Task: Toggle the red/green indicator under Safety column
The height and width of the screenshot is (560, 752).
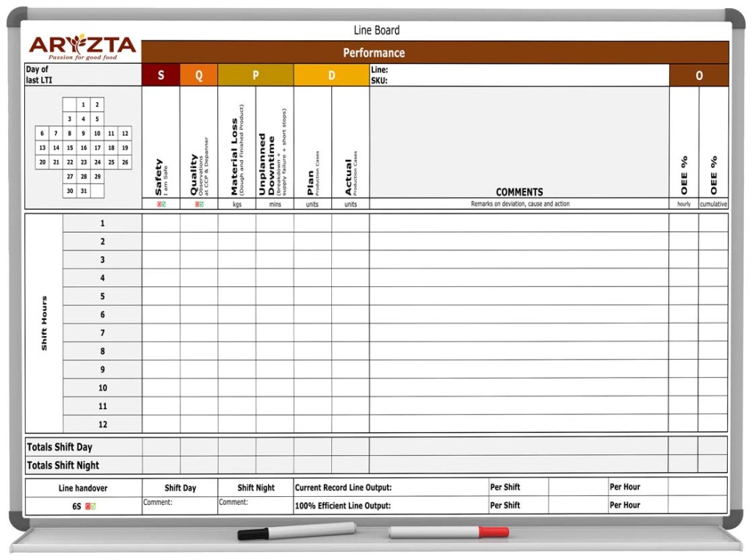Action: click(161, 204)
